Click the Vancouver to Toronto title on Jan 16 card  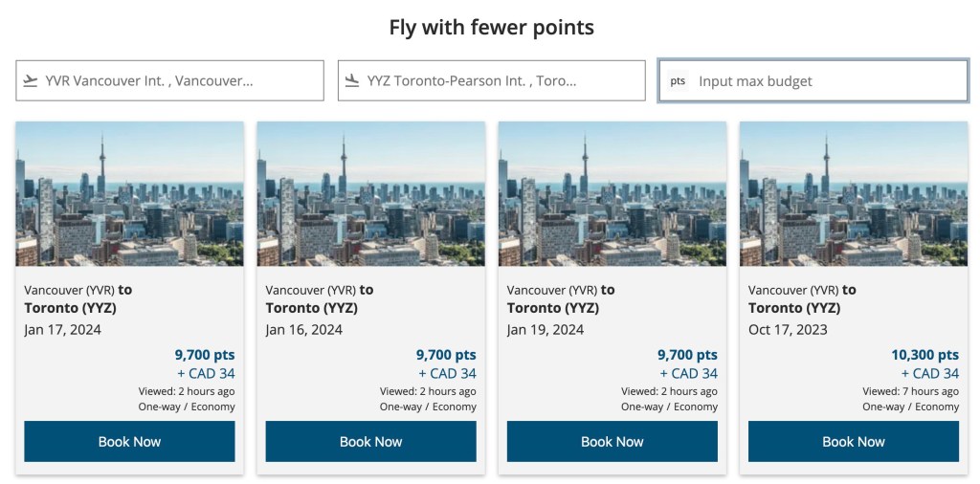pyautogui.click(x=319, y=298)
